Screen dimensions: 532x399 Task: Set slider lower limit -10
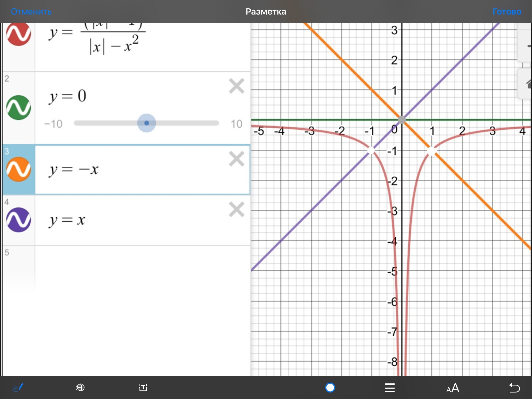(53, 124)
